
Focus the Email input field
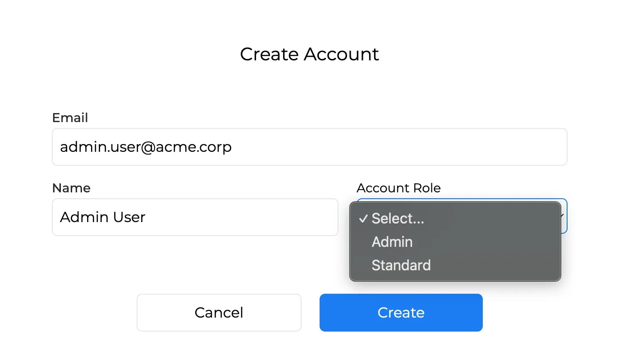pyautogui.click(x=310, y=147)
